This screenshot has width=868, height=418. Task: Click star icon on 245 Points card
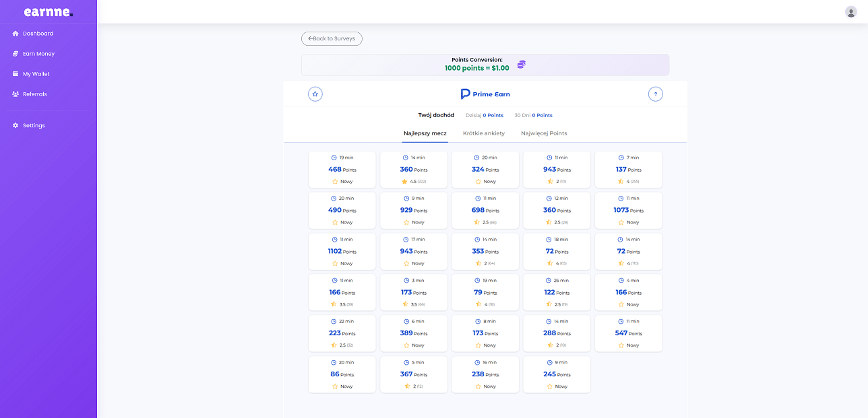[549, 386]
